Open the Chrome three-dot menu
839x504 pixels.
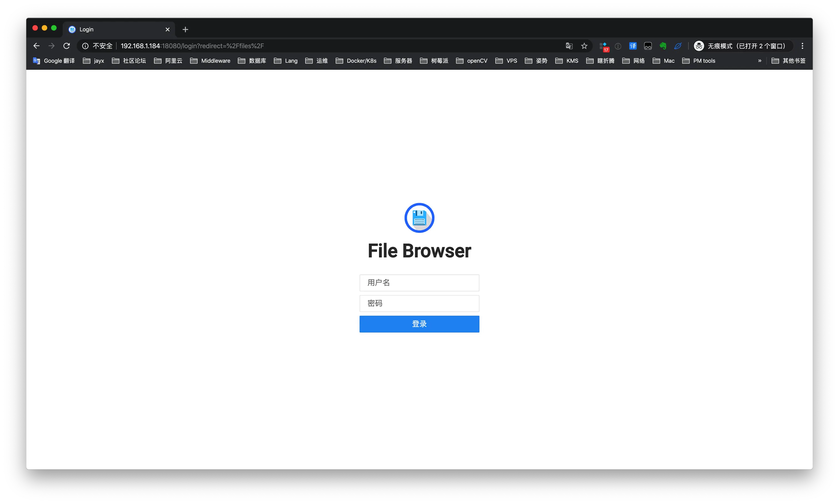coord(802,46)
